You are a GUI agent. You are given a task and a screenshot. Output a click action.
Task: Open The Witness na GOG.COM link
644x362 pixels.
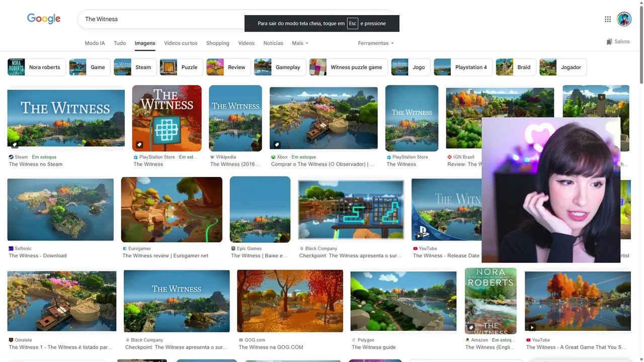point(271,347)
